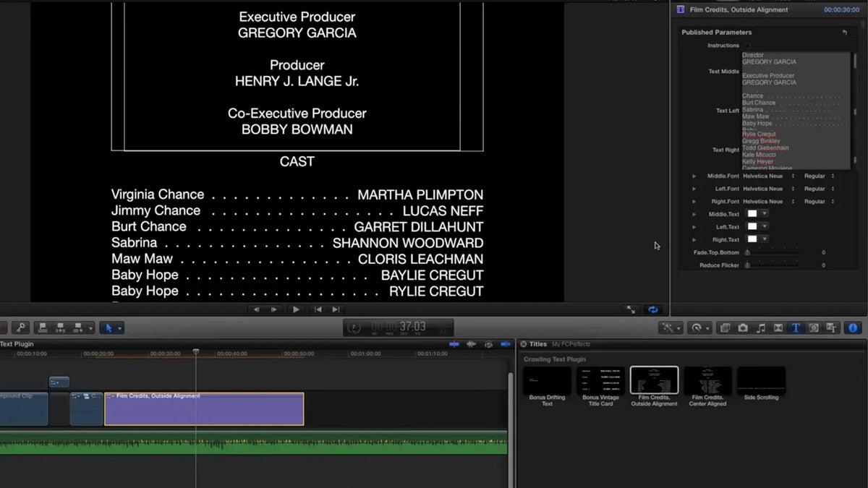Toggle audio skimming waveform icon
Image resolution: width=868 pixels, height=488 pixels.
pyautogui.click(x=471, y=344)
